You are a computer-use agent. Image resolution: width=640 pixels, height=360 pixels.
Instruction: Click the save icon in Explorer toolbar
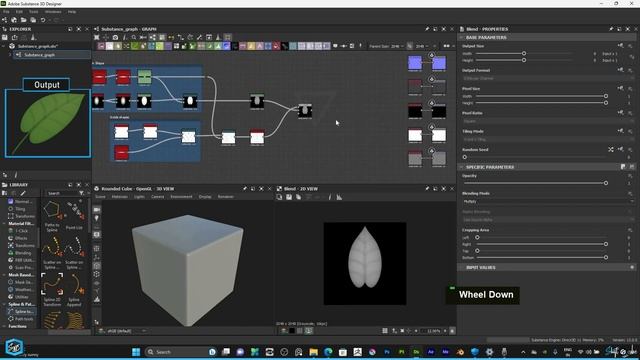5,37
